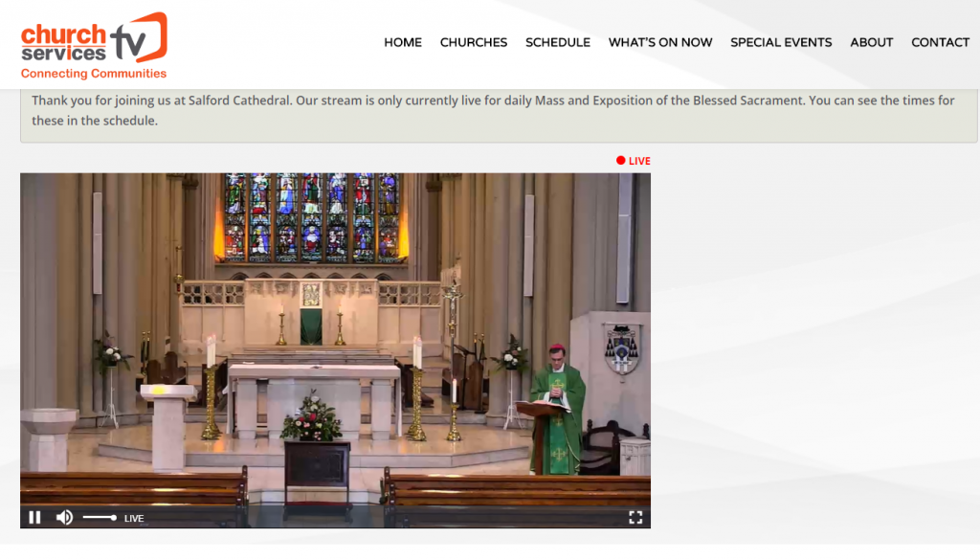The image size is (980, 560).
Task: Open the SCHEDULE page
Action: coord(558,42)
